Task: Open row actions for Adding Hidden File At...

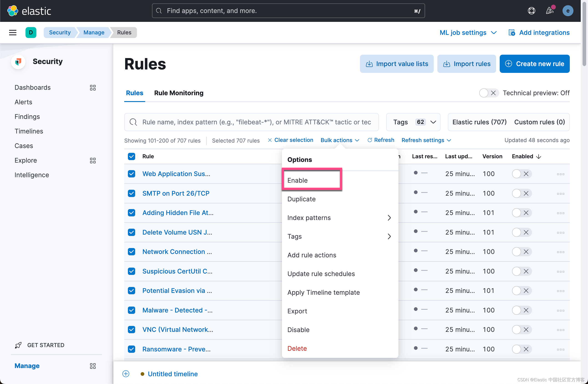Action: tap(560, 213)
